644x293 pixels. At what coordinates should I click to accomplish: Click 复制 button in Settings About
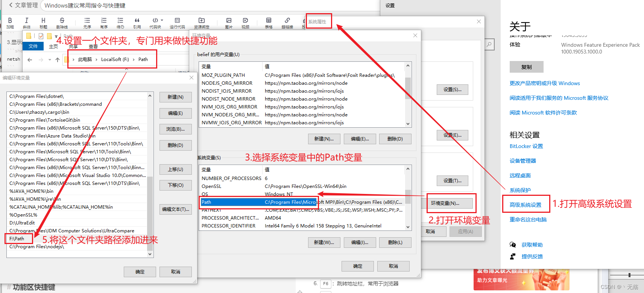pyautogui.click(x=526, y=67)
